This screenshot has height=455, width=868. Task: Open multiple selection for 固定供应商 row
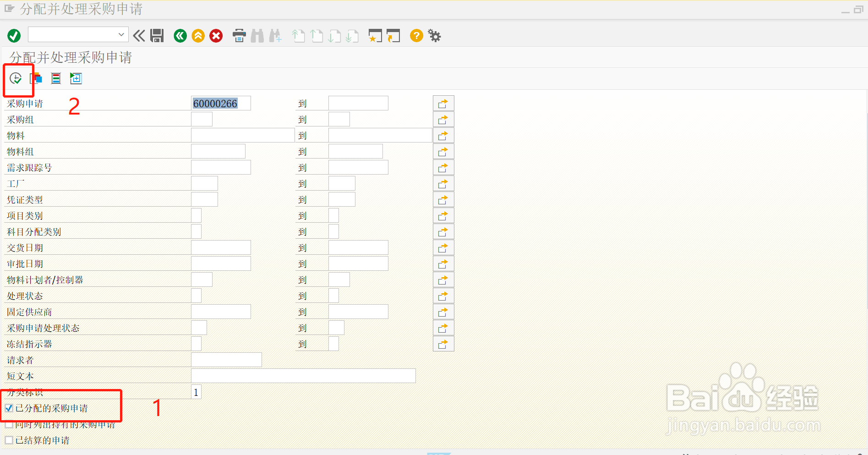click(443, 312)
